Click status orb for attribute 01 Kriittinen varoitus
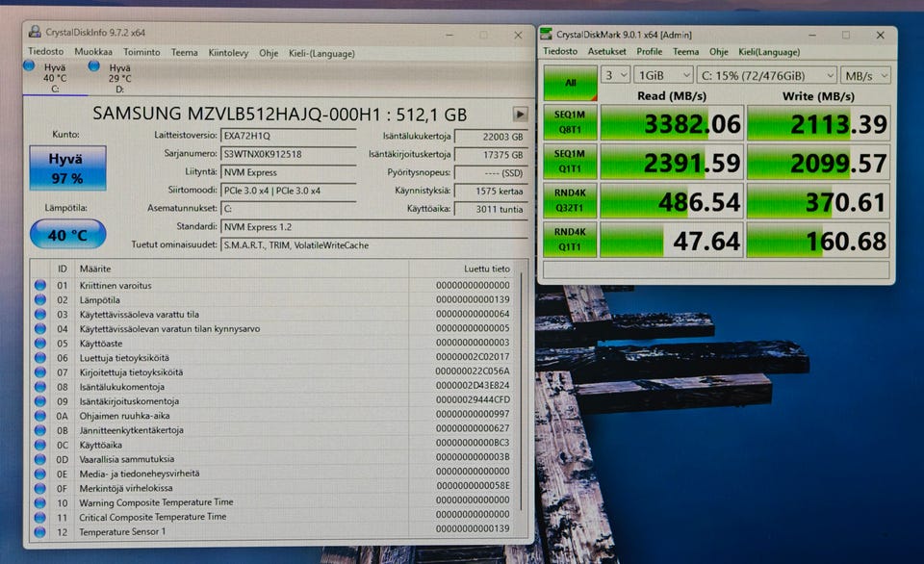Screen dimensions: 924x564 [x=40, y=285]
